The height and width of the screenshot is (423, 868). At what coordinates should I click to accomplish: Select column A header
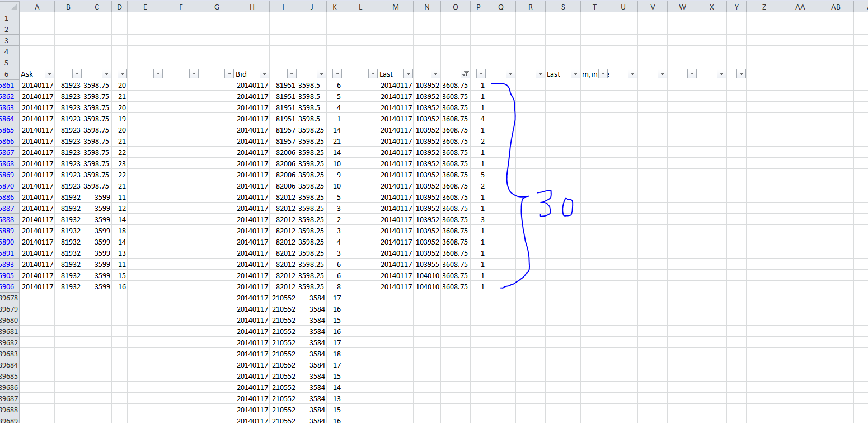point(37,7)
